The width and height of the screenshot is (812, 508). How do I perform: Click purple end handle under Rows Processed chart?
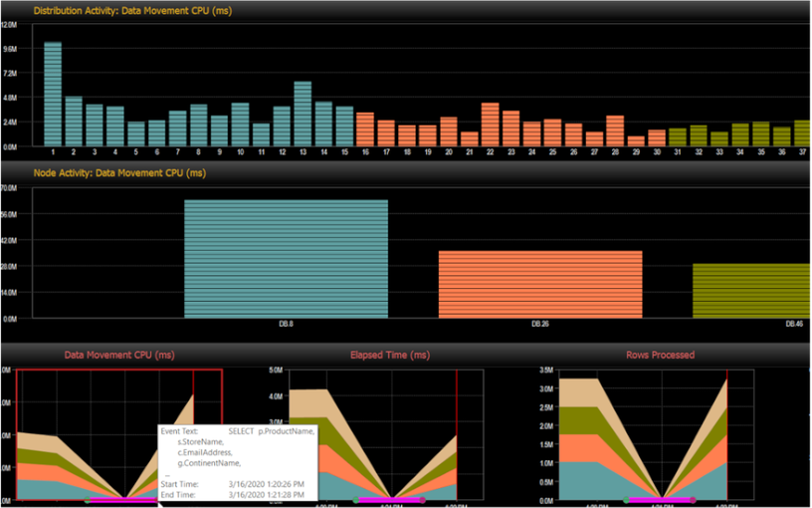[x=694, y=500]
